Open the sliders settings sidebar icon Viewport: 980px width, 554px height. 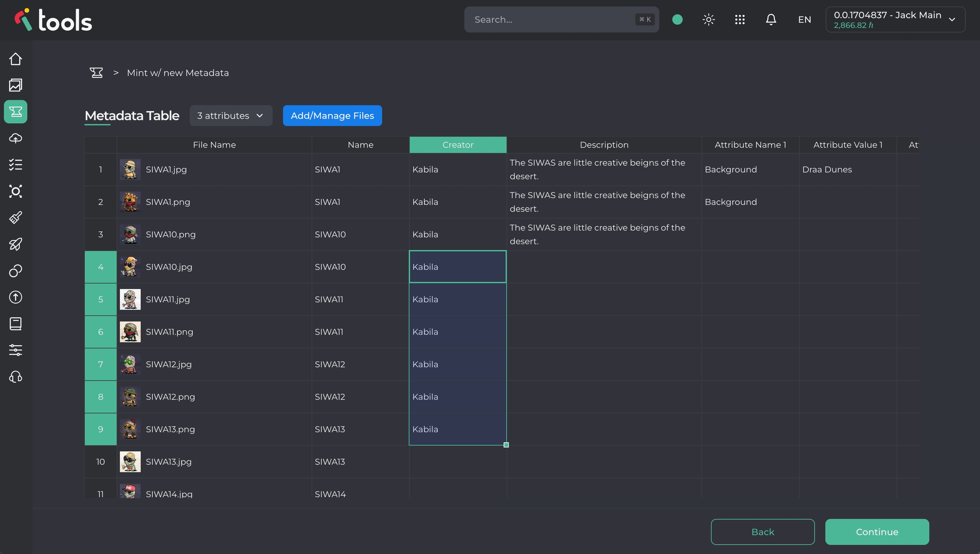click(16, 350)
